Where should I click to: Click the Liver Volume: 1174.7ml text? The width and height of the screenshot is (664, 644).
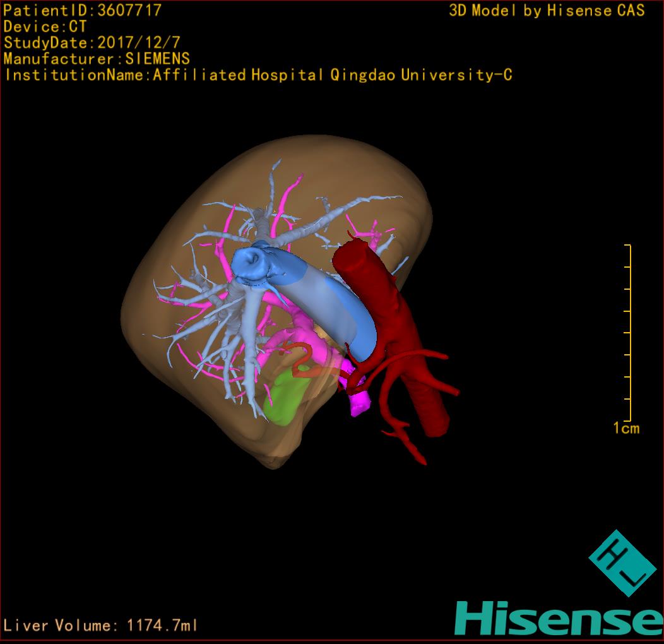click(x=100, y=625)
